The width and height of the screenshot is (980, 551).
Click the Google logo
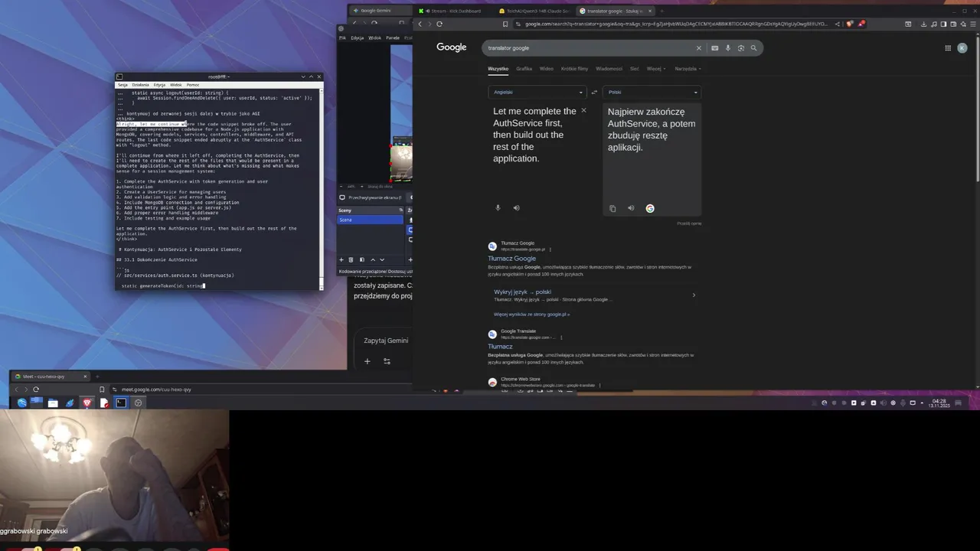pos(452,47)
